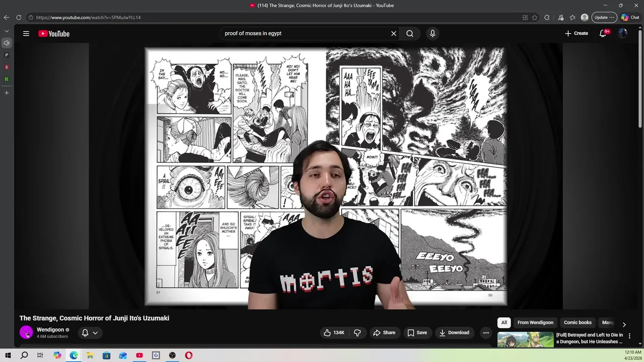
Task: Open Windows taskbar search
Action: point(24,355)
